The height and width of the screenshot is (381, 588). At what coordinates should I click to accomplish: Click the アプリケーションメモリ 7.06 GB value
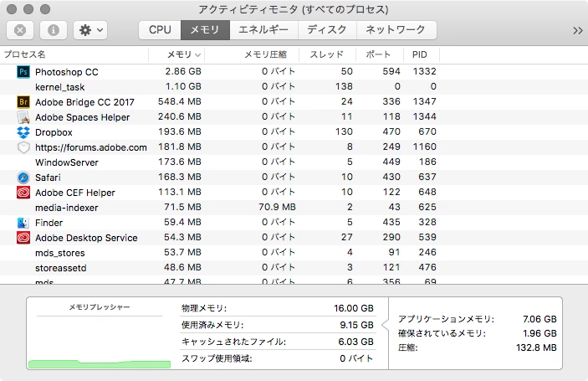pyautogui.click(x=539, y=319)
